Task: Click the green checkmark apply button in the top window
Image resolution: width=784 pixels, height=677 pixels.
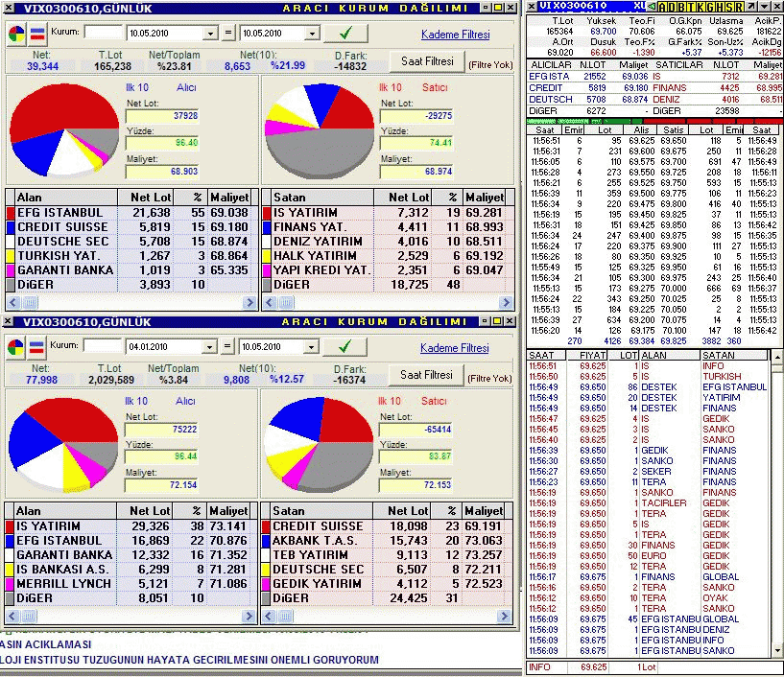Action: point(345,34)
